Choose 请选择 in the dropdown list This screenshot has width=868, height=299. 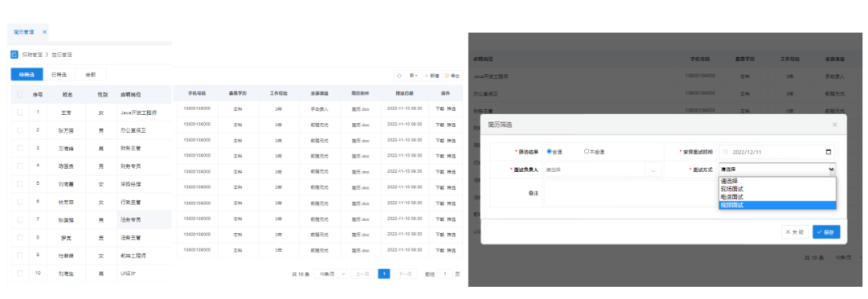pyautogui.click(x=777, y=181)
